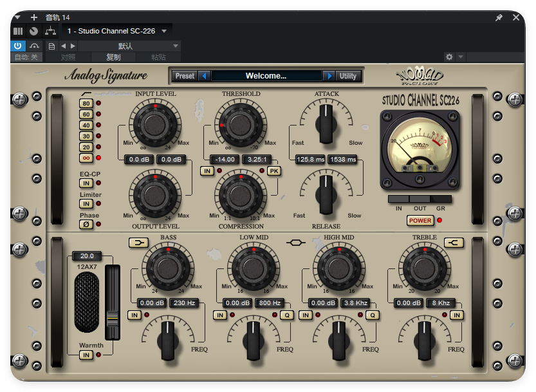Click the high-pass filter slope icon
The height and width of the screenshot is (392, 536).
coord(86,94)
